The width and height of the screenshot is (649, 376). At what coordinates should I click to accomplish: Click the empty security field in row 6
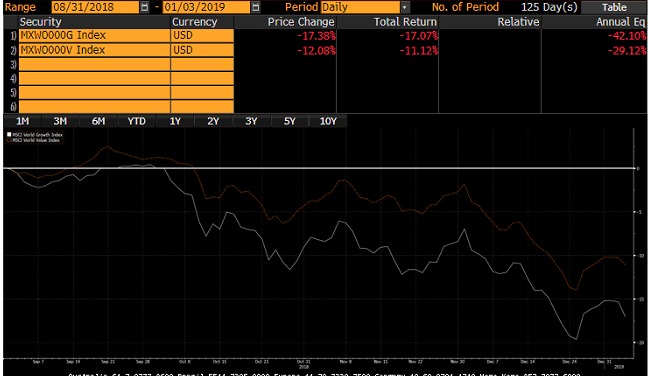point(94,106)
